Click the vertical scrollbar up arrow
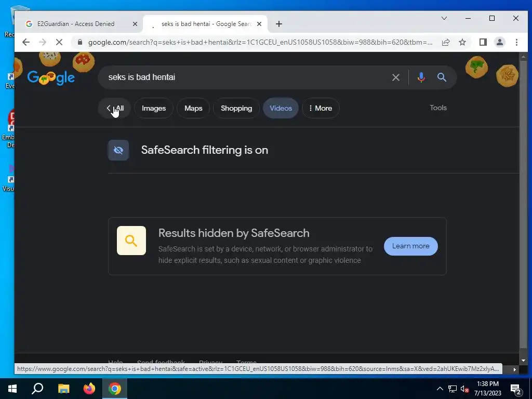 (x=523, y=56)
